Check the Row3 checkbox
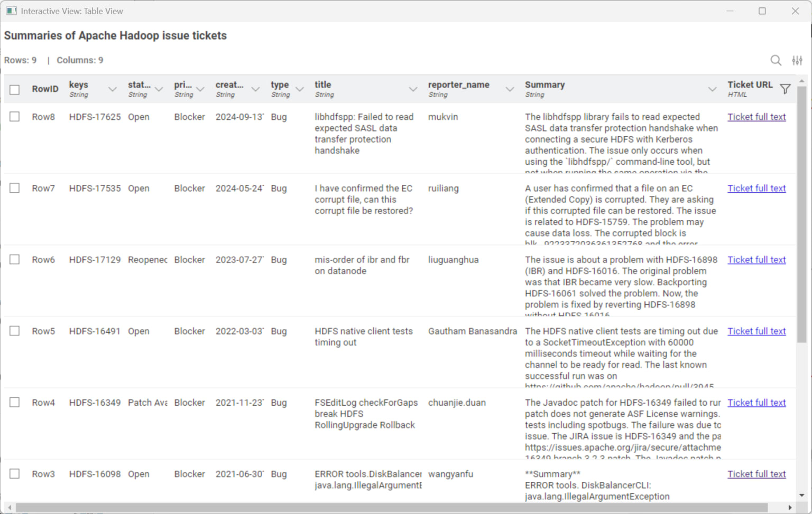 (15, 474)
